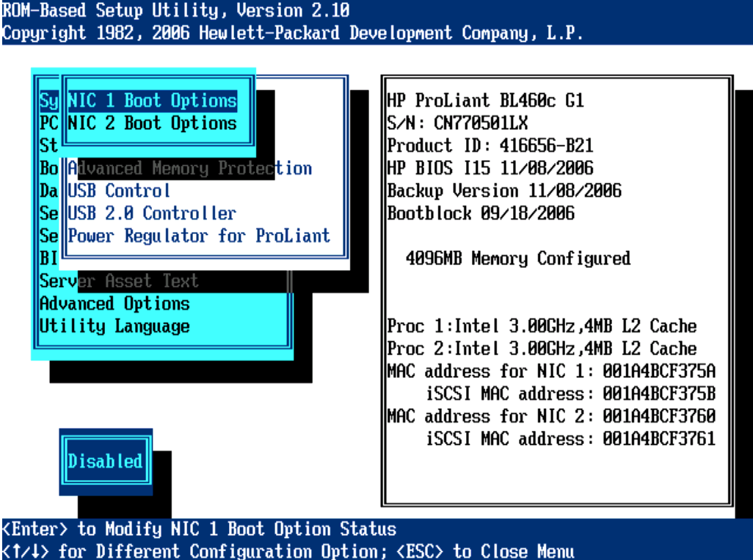Click the 'Proc 1' processor info line

pyautogui.click(x=542, y=326)
